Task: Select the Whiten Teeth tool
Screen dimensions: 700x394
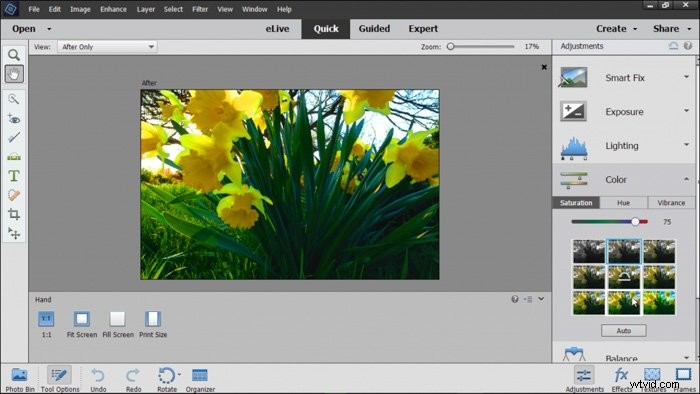Action: (x=14, y=137)
